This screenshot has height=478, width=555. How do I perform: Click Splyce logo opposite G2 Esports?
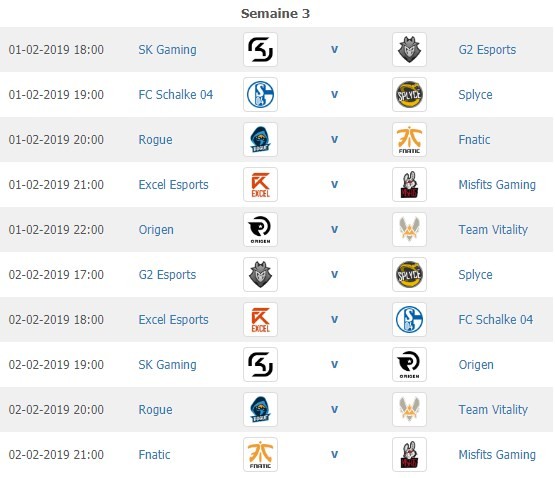tap(410, 274)
